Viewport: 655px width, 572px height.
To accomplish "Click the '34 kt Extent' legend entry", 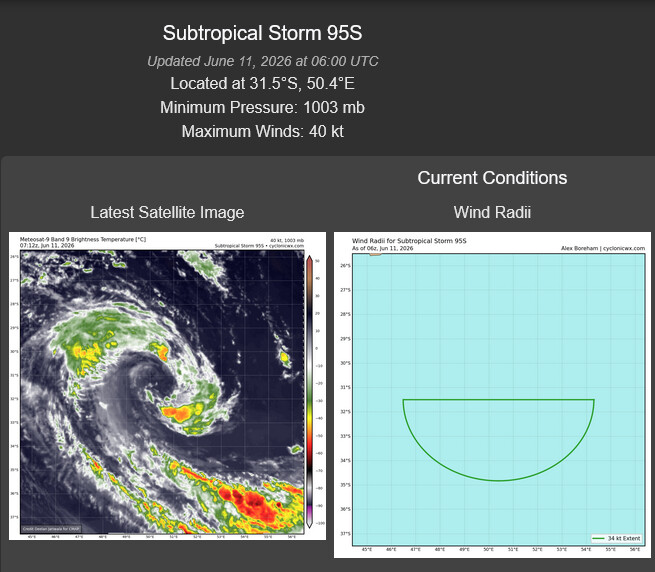I will click(x=616, y=538).
